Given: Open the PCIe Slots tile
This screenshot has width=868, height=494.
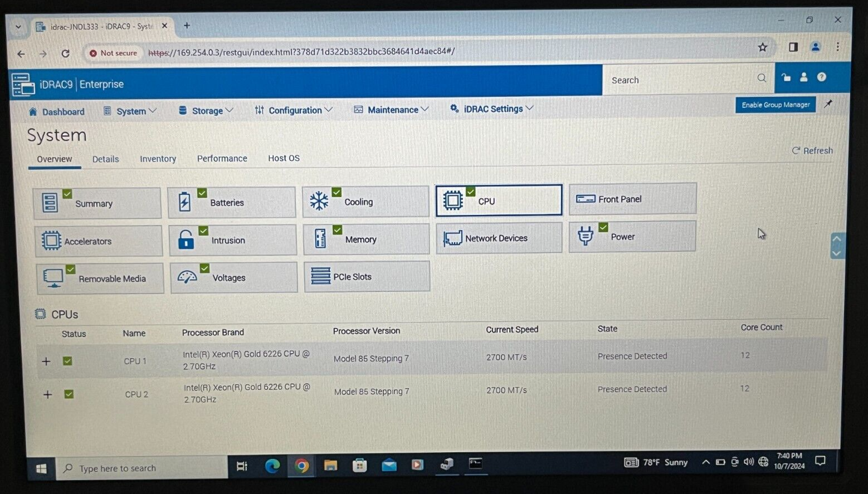Looking at the screenshot, I should coord(367,276).
